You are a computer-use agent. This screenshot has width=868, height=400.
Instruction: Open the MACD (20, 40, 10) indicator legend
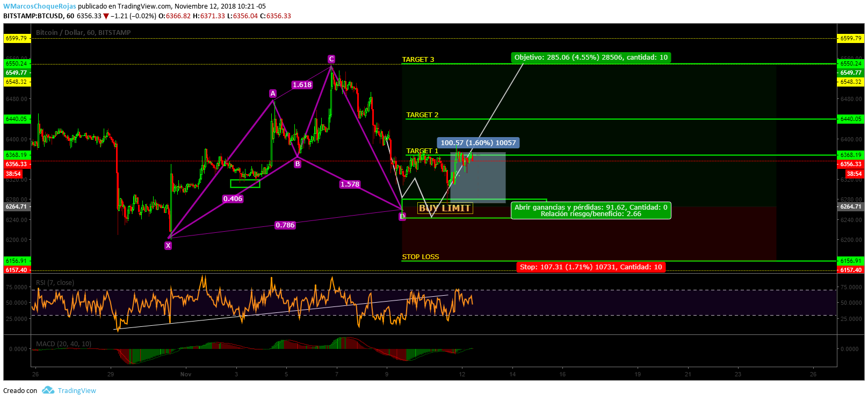(63, 344)
